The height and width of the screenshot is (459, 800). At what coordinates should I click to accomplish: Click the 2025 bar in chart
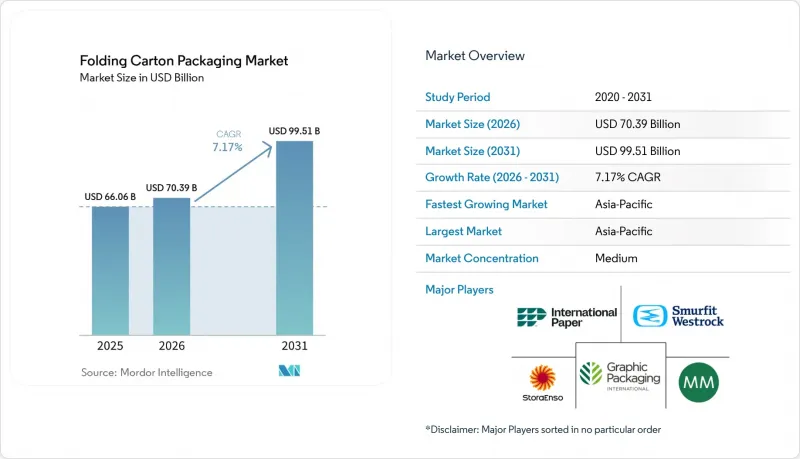tap(110, 271)
